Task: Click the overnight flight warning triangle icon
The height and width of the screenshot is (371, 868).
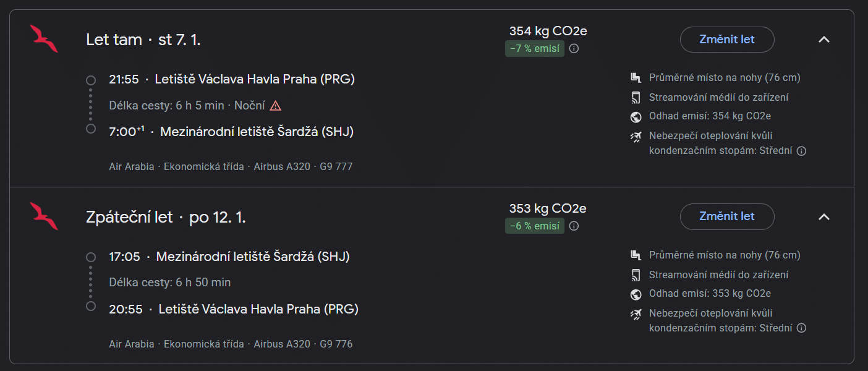Action: click(276, 106)
